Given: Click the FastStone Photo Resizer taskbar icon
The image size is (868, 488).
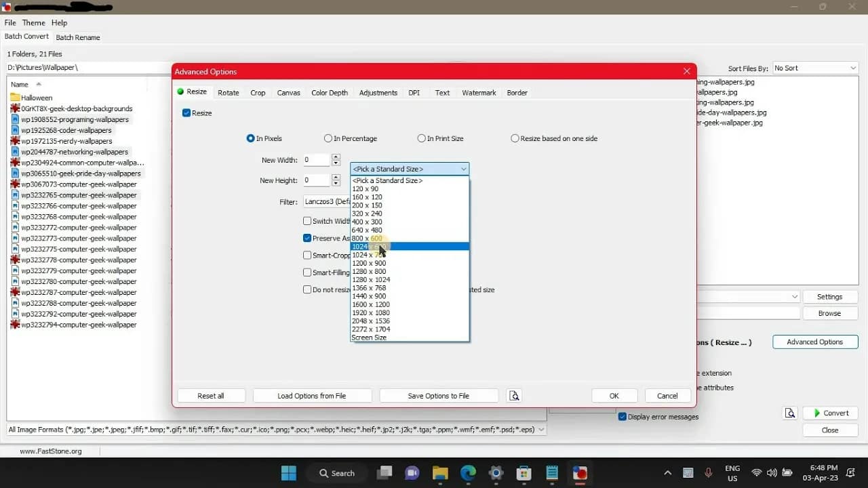Looking at the screenshot, I should pos(580,473).
